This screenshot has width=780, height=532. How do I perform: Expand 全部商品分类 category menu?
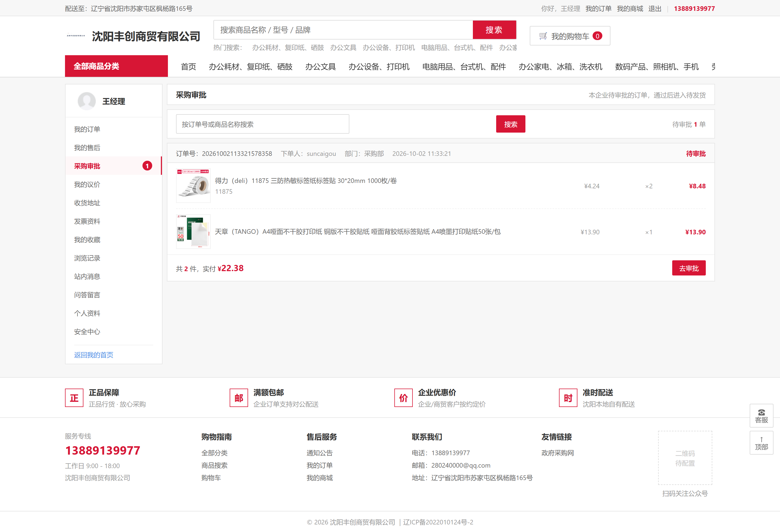point(116,66)
